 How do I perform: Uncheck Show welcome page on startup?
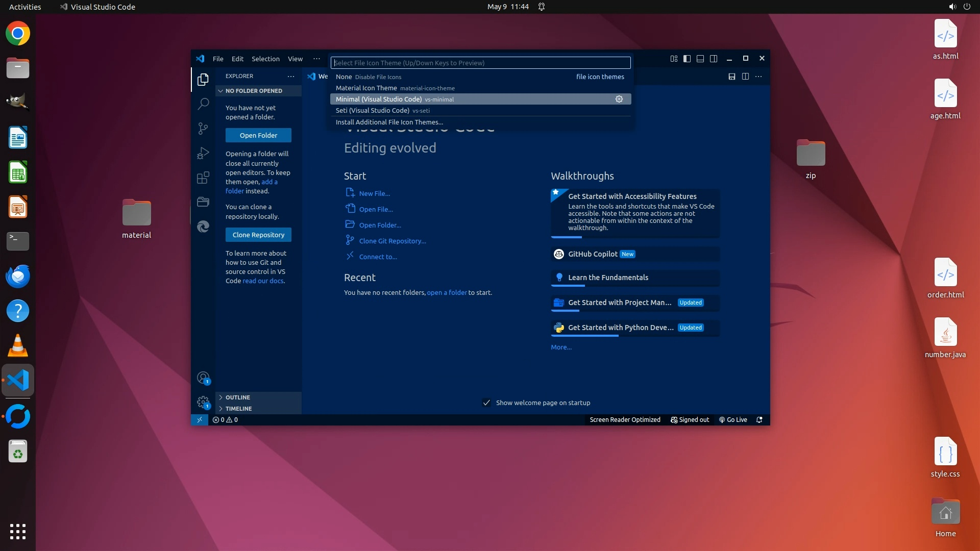486,403
